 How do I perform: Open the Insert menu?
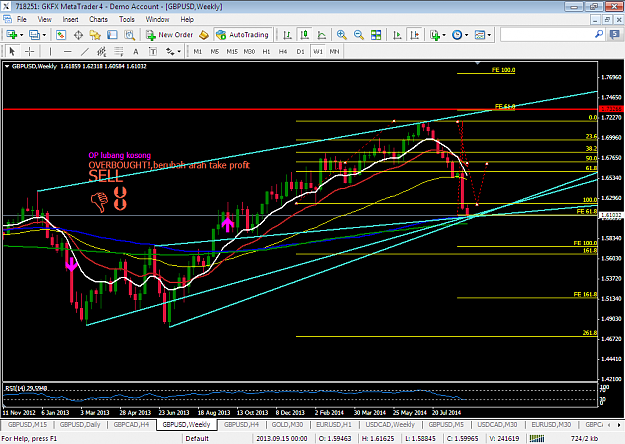pyautogui.click(x=71, y=19)
